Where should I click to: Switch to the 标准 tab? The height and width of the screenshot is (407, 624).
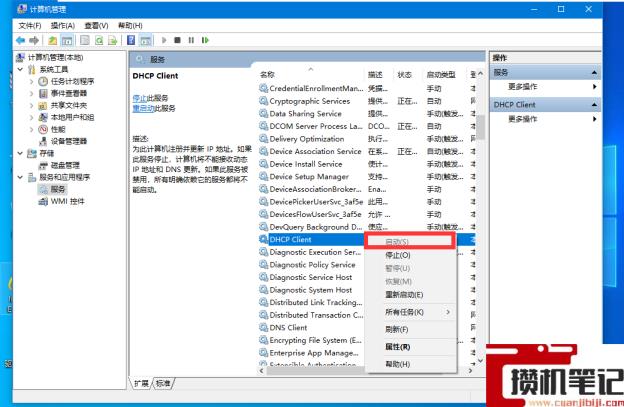pos(163,384)
